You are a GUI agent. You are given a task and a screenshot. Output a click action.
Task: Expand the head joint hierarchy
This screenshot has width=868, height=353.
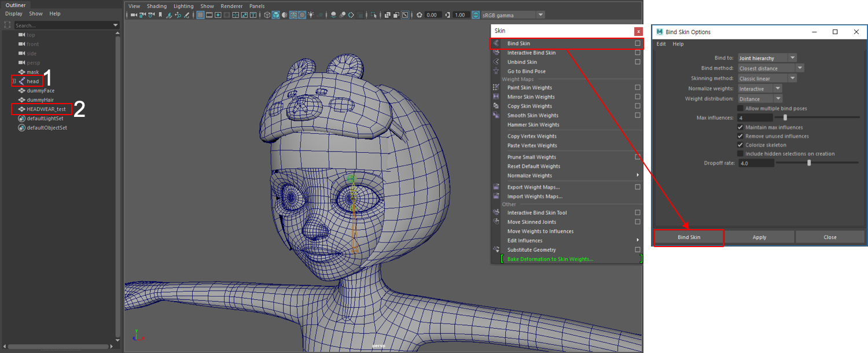(13, 82)
